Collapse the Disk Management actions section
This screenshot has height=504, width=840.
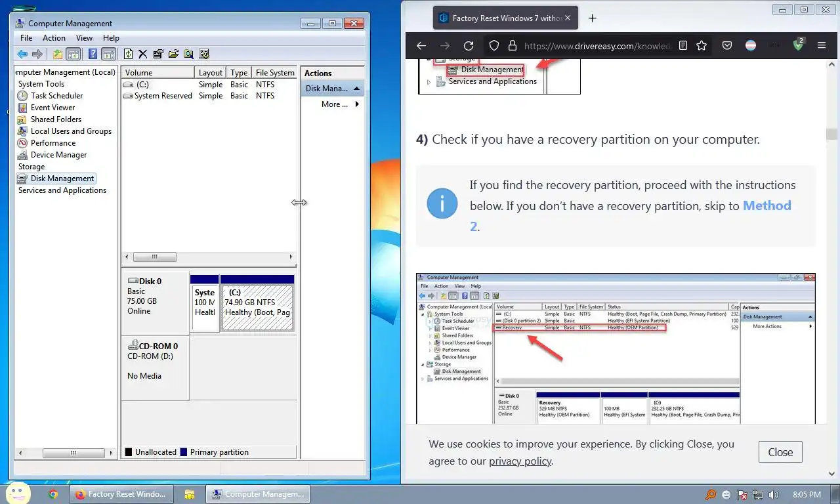pos(357,89)
